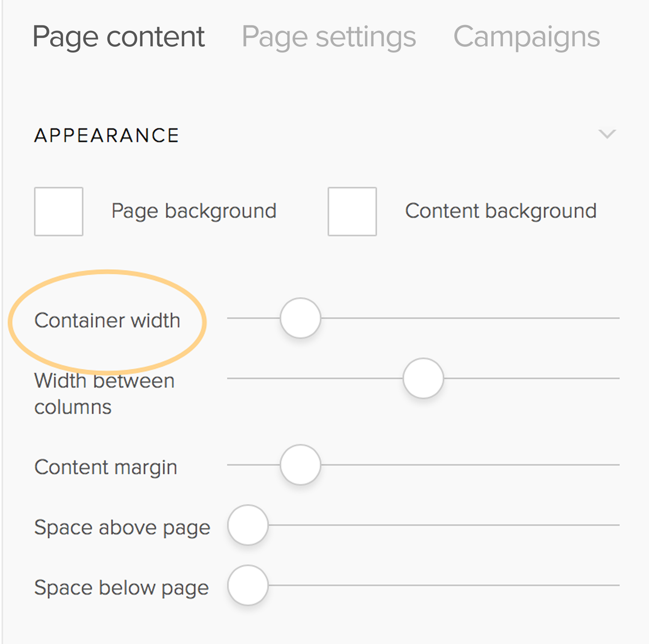
Task: Click the Width between columns label
Action: 104,394
